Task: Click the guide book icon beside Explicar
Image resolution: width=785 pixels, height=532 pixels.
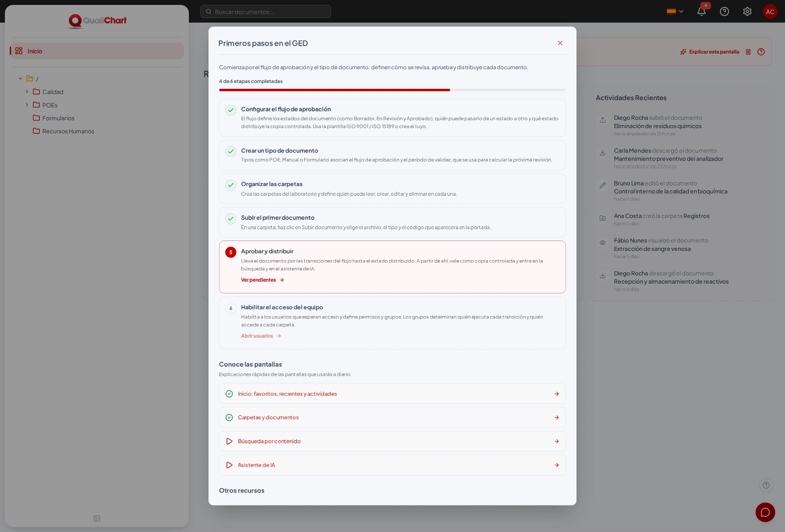Action: 748,52
